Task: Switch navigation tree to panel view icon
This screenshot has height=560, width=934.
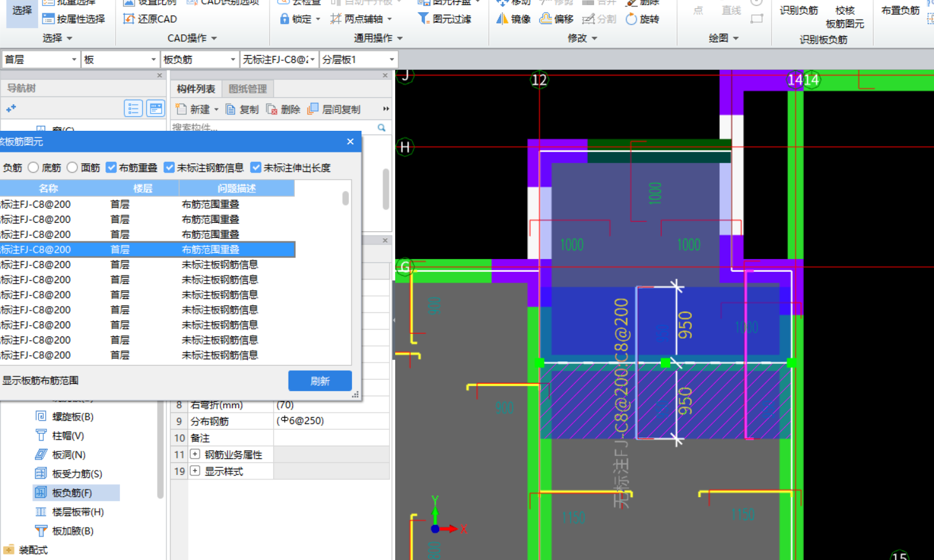Action: 155,109
